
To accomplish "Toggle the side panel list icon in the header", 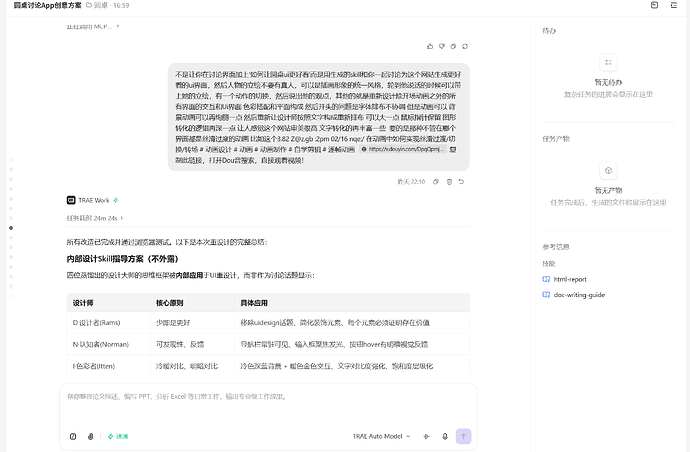I will point(674,5).
